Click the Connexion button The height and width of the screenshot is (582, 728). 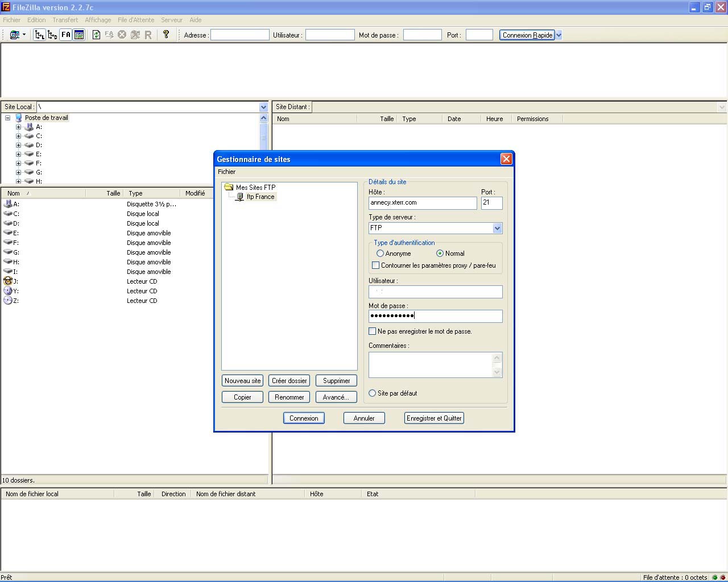304,418
